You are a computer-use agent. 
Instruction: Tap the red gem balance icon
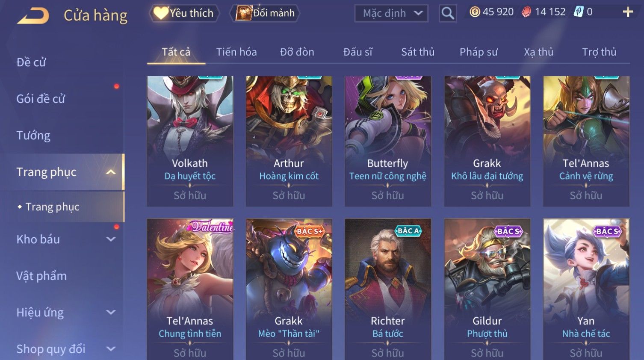[x=527, y=12]
